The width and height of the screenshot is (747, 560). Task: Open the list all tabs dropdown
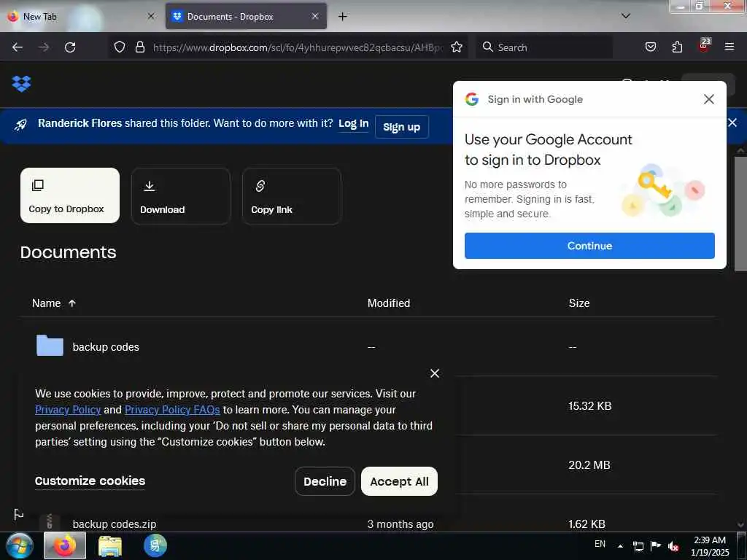click(x=626, y=16)
